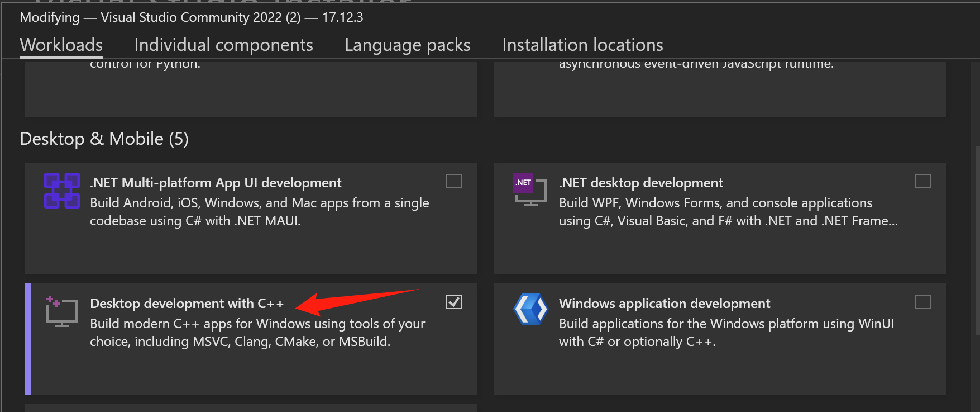
Task: Check the Windows application development checkbox
Action: 923,302
